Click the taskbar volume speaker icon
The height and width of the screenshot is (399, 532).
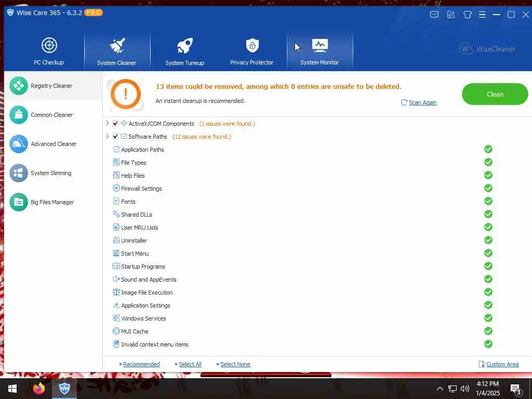click(465, 389)
